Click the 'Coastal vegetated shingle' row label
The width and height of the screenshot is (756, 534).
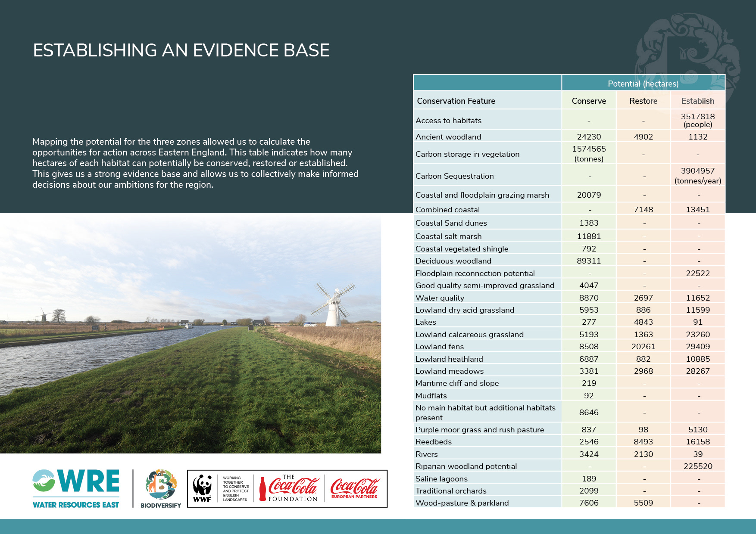[462, 249]
